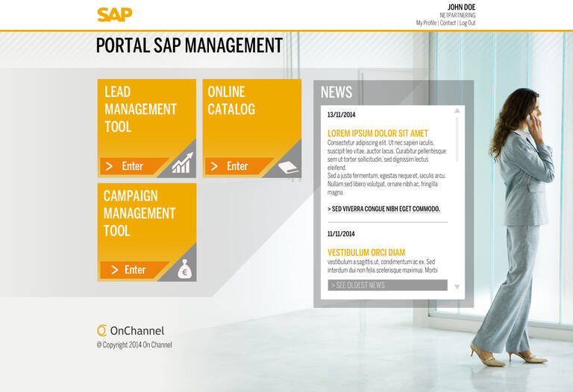Image resolution: width=573 pixels, height=392 pixels.
Task: Click the Log Out link
Action: pyautogui.click(x=467, y=22)
